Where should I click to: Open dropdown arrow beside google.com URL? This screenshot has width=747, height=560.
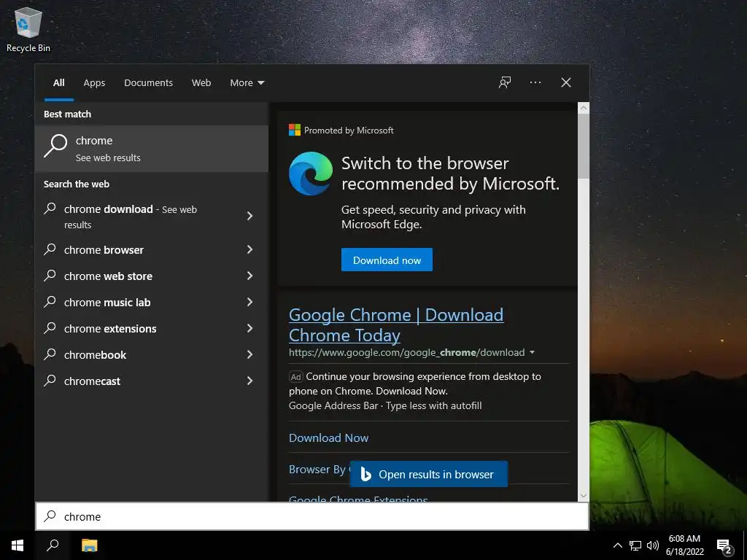[532, 352]
